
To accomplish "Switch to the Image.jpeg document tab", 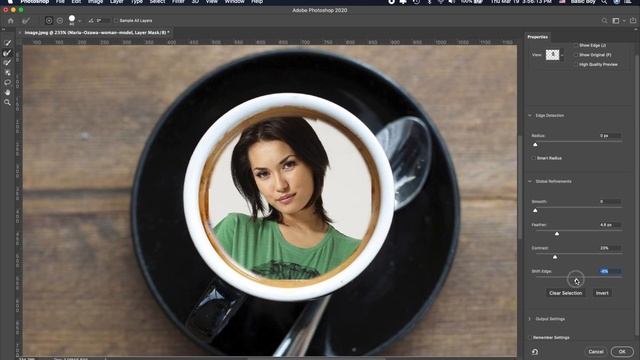I will [97, 32].
